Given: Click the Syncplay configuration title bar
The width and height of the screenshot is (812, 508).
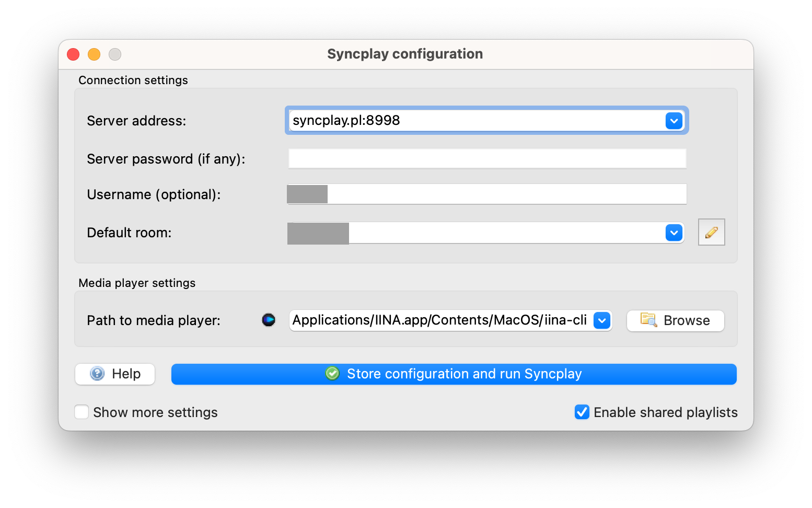Looking at the screenshot, I should pyautogui.click(x=405, y=54).
